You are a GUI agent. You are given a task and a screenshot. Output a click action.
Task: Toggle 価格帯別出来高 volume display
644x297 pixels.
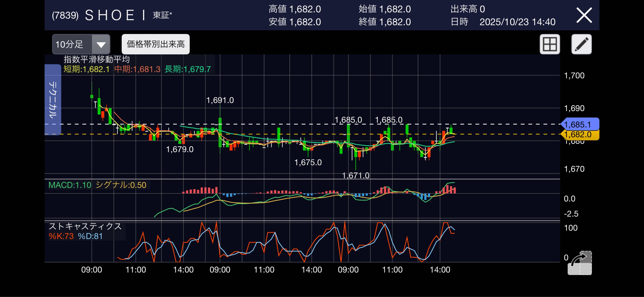click(x=155, y=44)
